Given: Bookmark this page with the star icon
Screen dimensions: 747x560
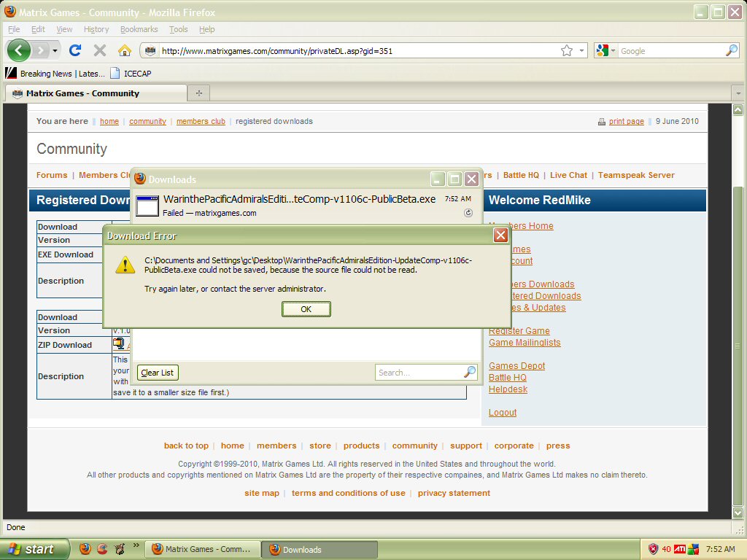Looking at the screenshot, I should (x=566, y=50).
